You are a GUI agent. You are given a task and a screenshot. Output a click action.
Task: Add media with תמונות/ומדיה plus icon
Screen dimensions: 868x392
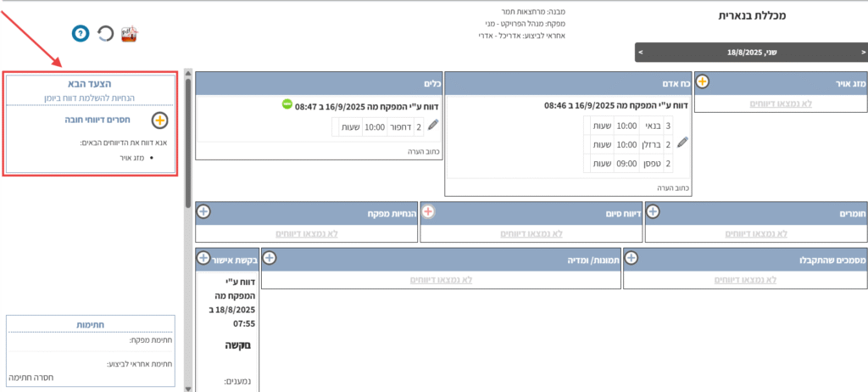click(269, 257)
